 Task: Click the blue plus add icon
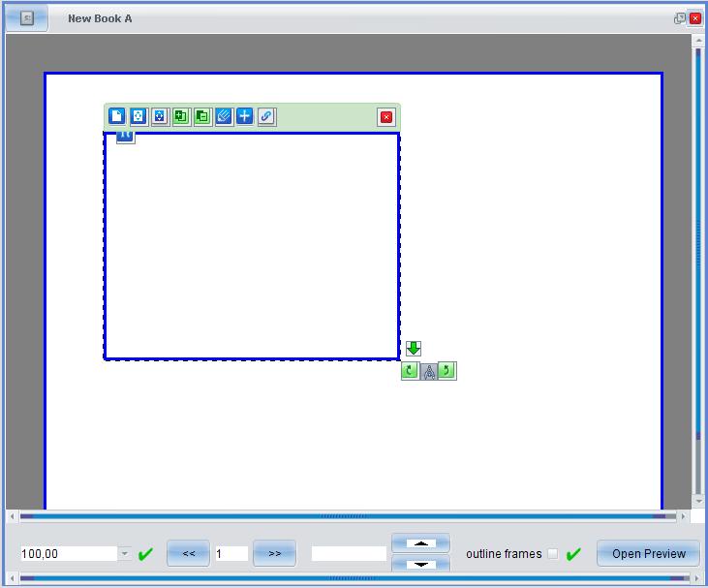(245, 116)
